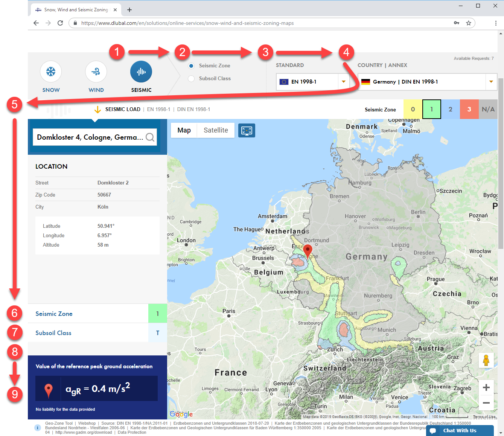The image size is (504, 436).
Task: Open the EN 1998-1 standard dropdown
Action: pos(343,82)
